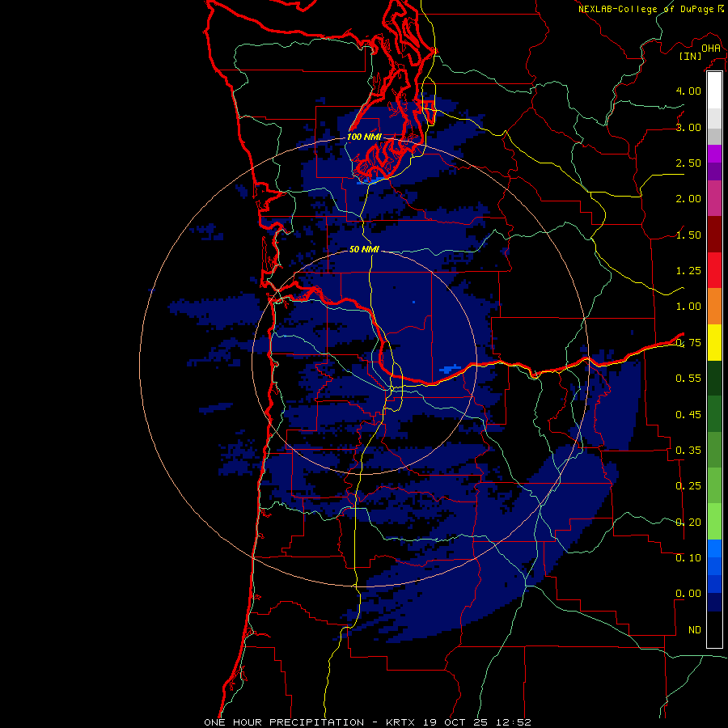Click the 100 NMI range ring label

point(364,137)
